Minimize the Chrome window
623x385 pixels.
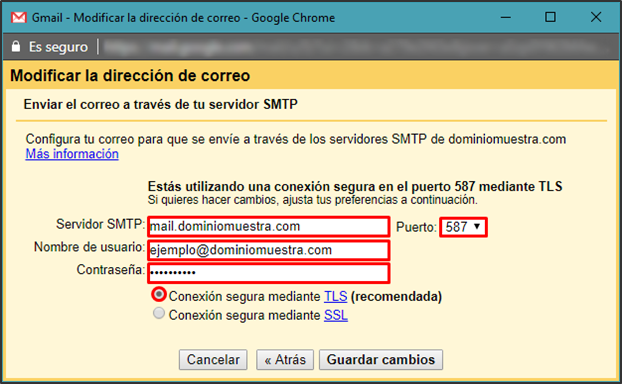pyautogui.click(x=505, y=17)
